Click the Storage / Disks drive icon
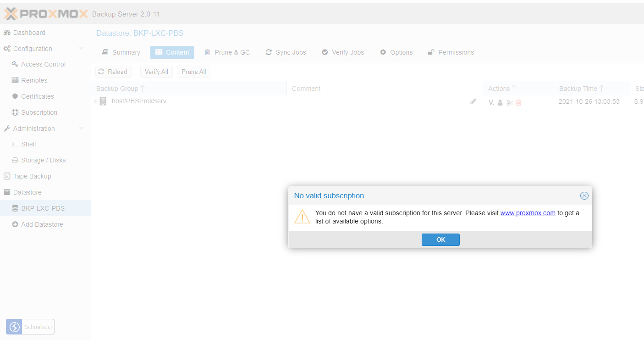644x340 pixels. pos(15,160)
